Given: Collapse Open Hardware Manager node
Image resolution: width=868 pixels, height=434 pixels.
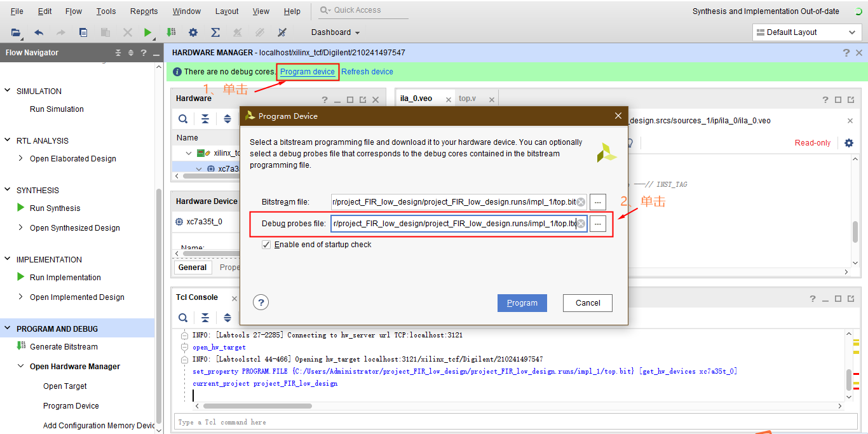Looking at the screenshot, I should 21,367.
